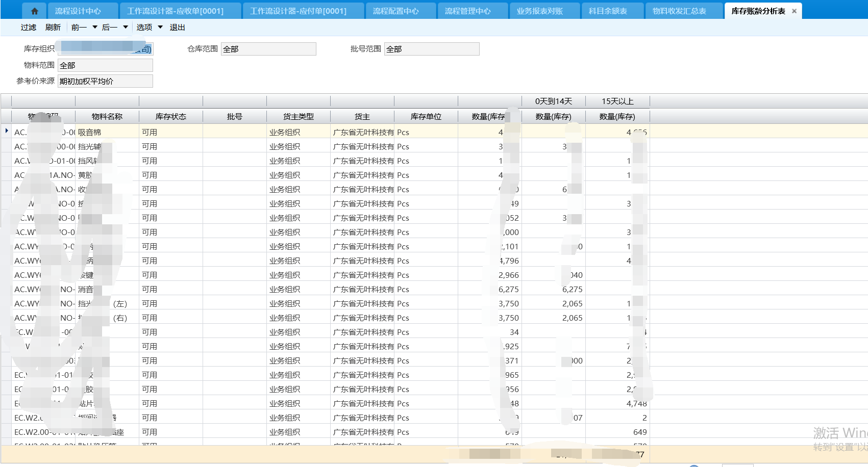This screenshot has width=868, height=467.
Task: Switch to the 流程设计中心 tab
Action: coord(78,11)
